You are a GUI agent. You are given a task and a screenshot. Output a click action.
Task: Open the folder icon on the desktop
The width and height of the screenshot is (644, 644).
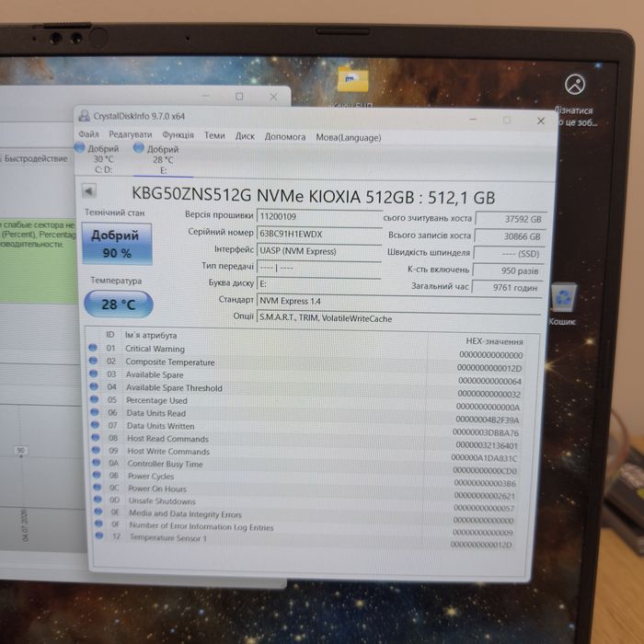pyautogui.click(x=352, y=80)
